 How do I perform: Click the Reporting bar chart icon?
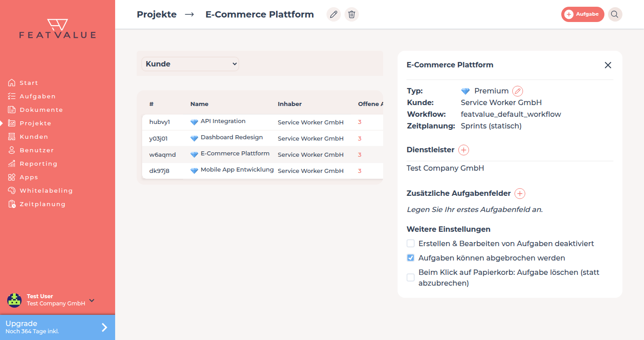tap(12, 163)
